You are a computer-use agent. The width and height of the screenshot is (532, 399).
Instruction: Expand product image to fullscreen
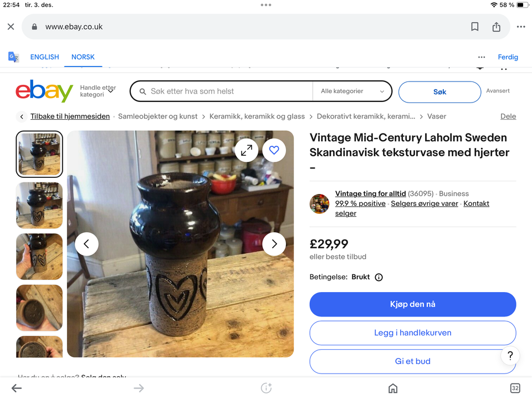pos(246,150)
